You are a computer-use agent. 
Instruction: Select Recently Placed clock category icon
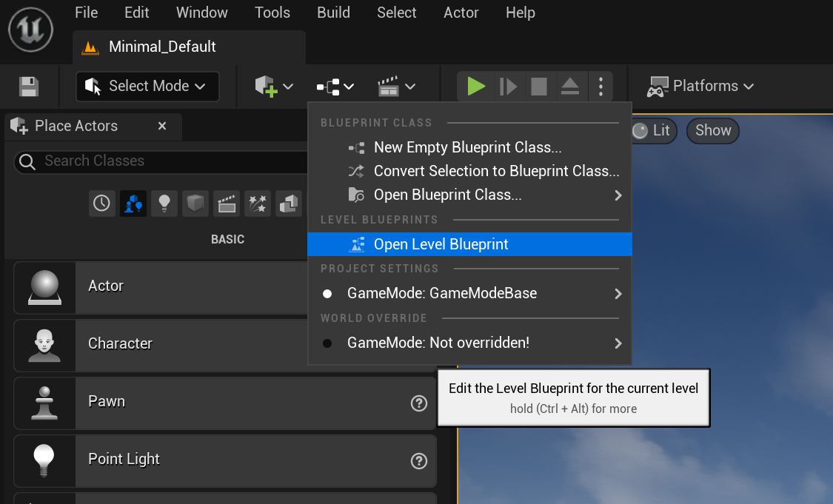pyautogui.click(x=101, y=204)
